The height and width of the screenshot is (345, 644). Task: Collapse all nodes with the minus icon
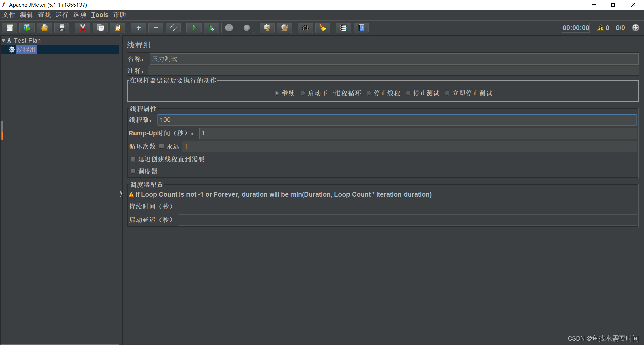pyautogui.click(x=156, y=28)
